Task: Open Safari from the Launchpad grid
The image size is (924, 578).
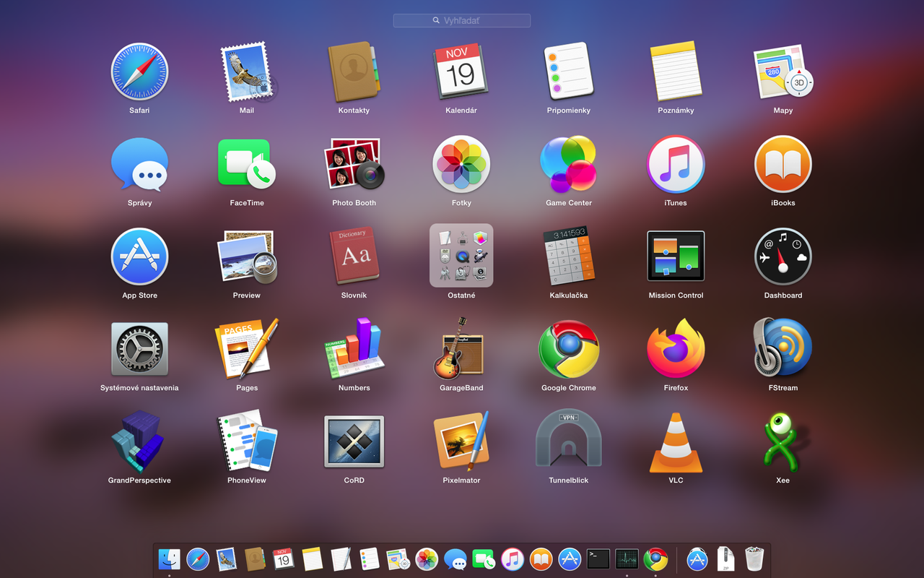Action: coord(139,72)
